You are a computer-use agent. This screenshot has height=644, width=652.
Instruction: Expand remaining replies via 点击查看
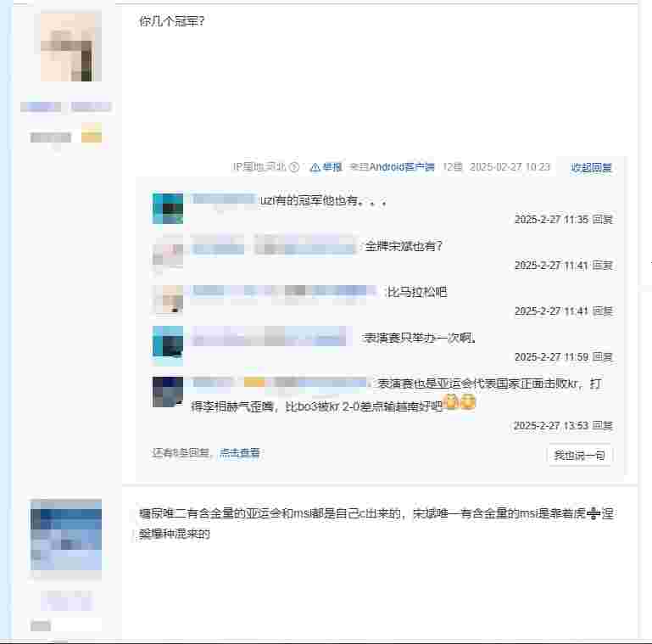240,452
